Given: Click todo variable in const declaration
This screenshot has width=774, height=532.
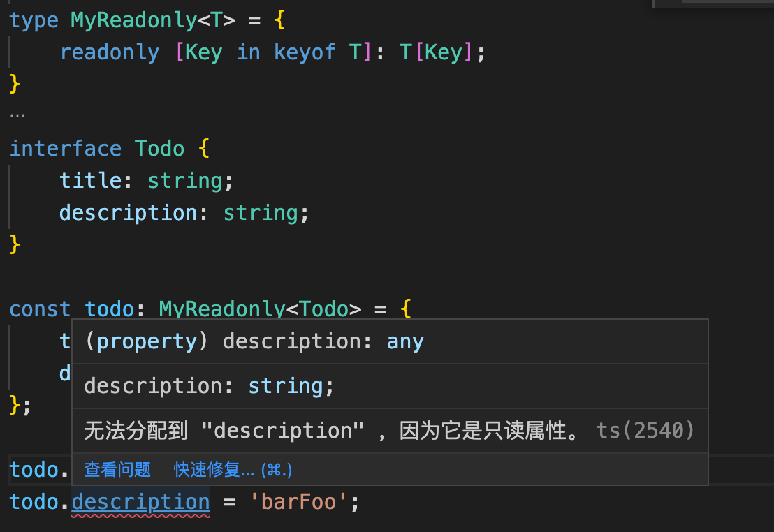Looking at the screenshot, I should click(109, 309).
